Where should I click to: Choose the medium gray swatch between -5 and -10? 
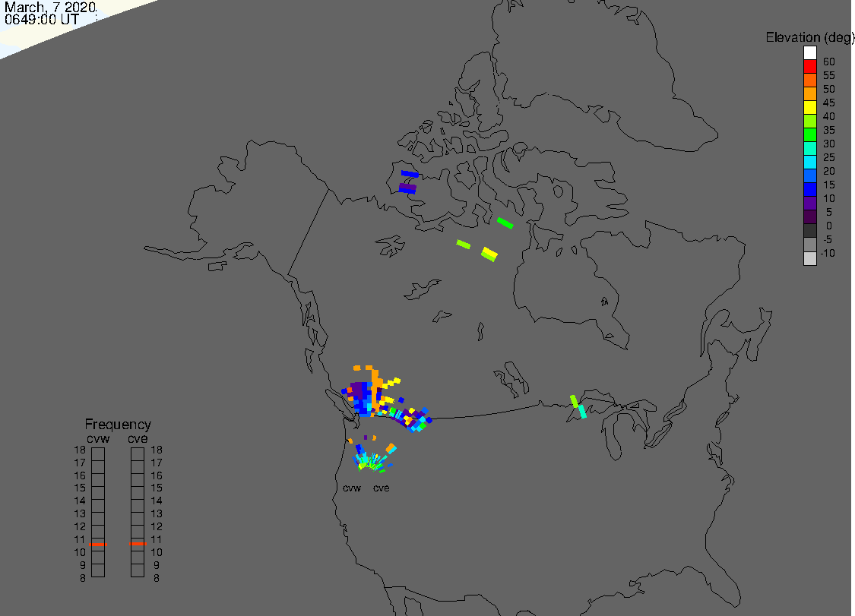(809, 245)
